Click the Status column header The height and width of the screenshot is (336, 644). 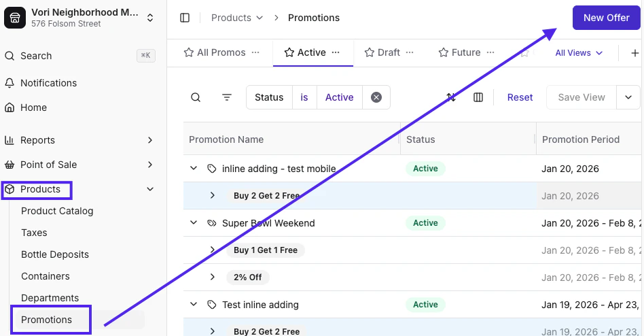[x=468, y=139]
